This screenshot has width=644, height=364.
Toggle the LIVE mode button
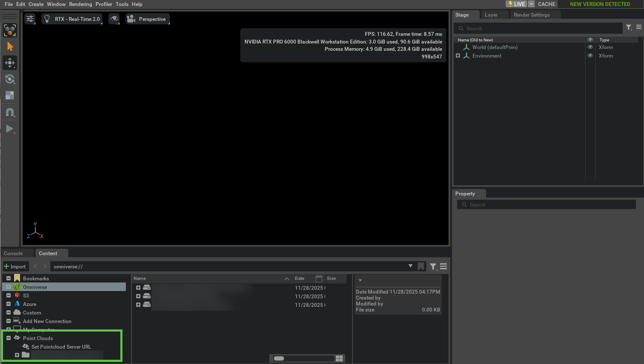tap(516, 4)
